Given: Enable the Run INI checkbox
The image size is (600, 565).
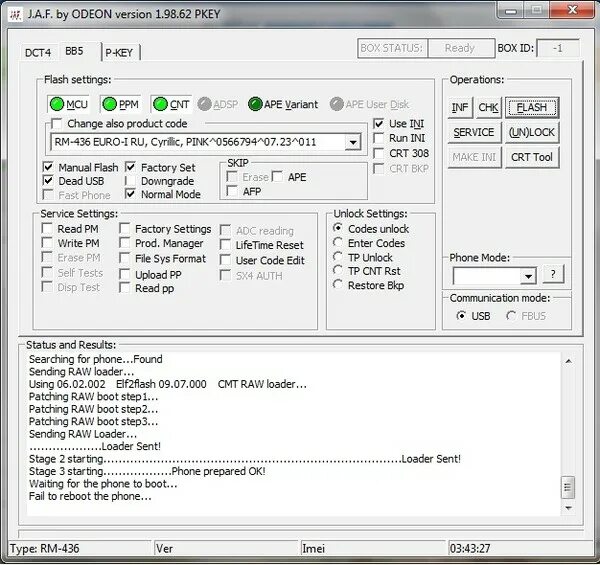Looking at the screenshot, I should click(378, 138).
